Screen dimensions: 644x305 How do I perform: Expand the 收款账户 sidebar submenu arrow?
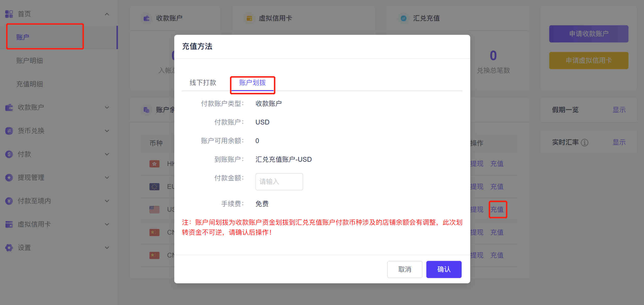(x=107, y=108)
